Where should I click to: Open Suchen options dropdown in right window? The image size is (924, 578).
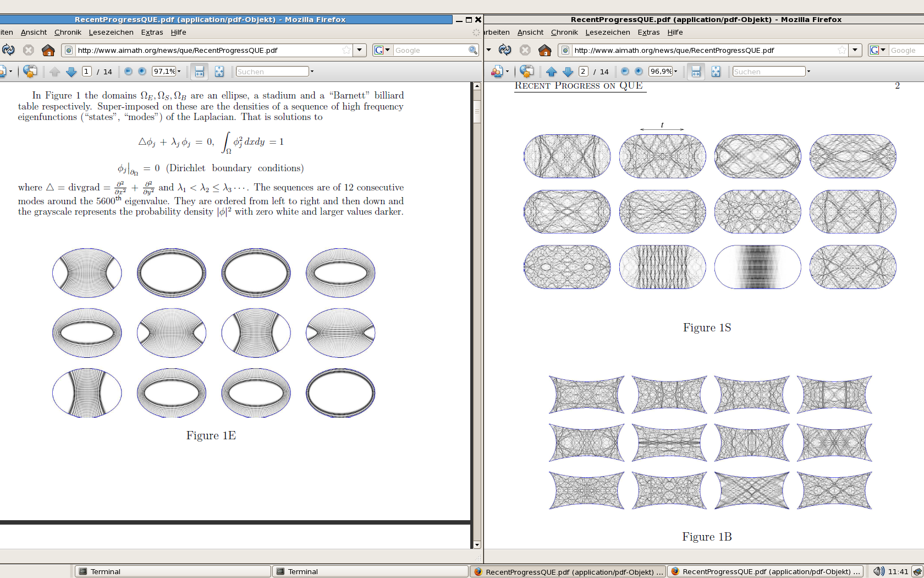(x=809, y=72)
